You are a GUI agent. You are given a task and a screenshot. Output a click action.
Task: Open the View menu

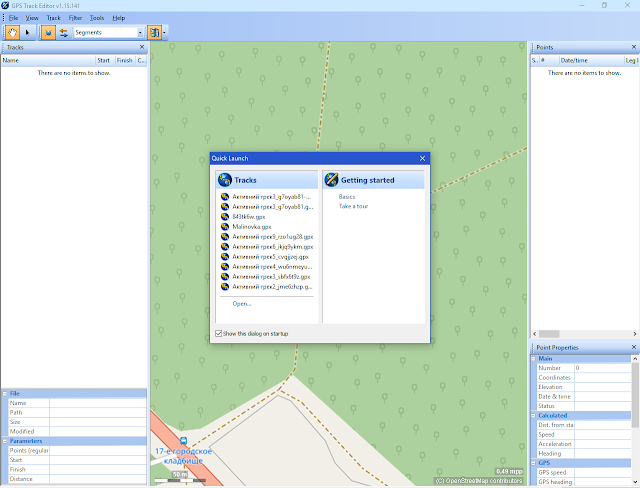point(32,18)
